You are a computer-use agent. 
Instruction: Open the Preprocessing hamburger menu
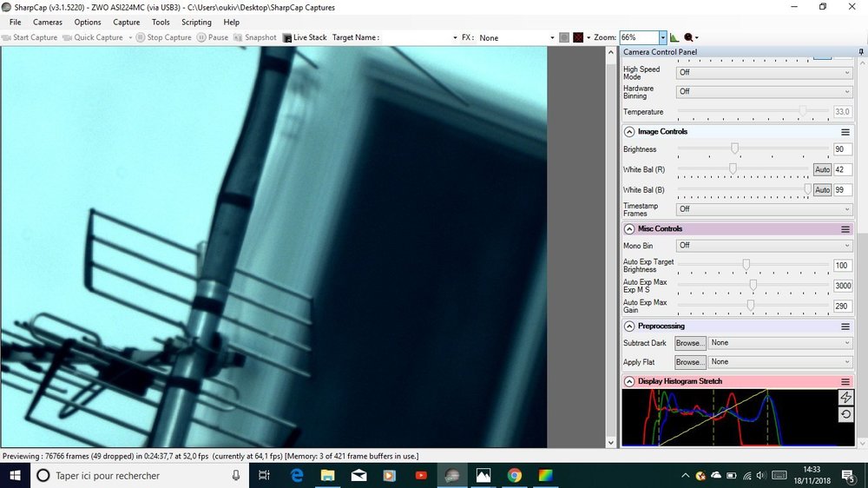[845, 326]
